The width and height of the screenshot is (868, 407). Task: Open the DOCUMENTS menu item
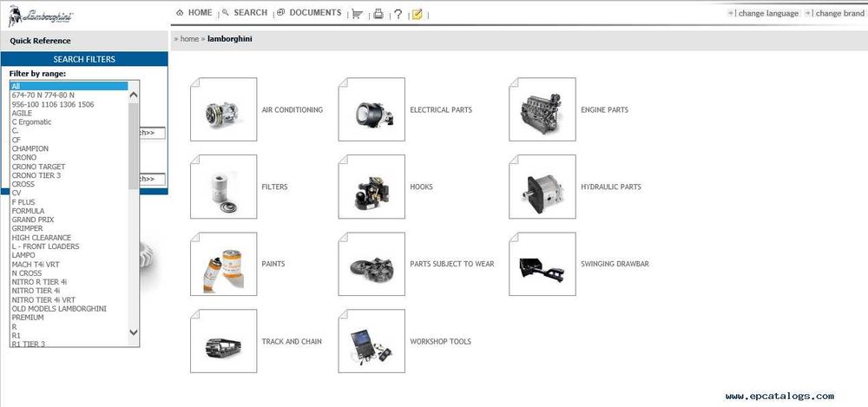(x=310, y=12)
